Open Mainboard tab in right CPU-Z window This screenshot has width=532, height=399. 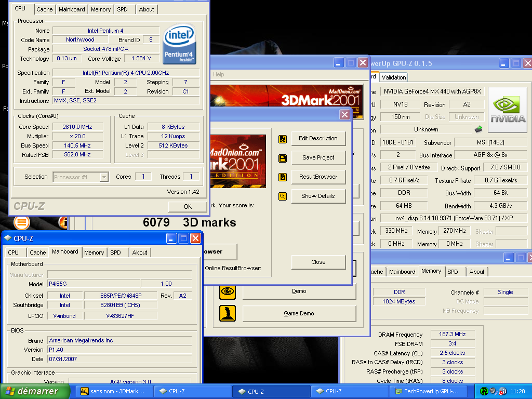coord(402,272)
